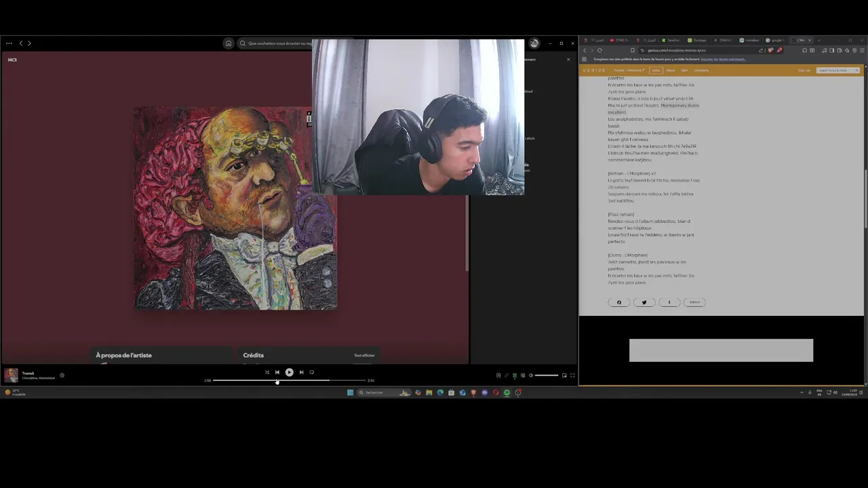
Task: Open Spotify connect to device icon
Action: 523,375
